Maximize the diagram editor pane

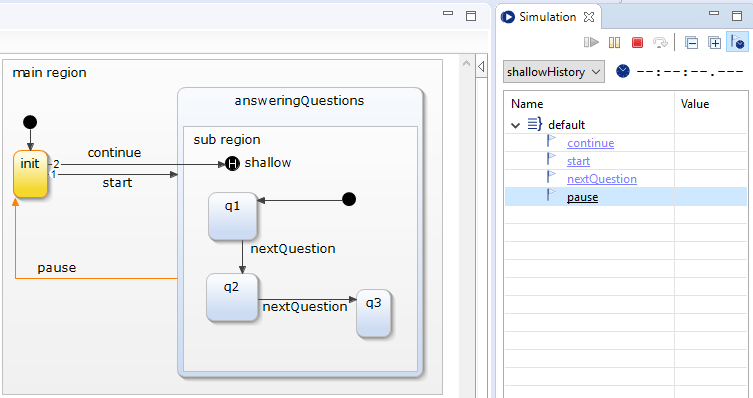(471, 16)
